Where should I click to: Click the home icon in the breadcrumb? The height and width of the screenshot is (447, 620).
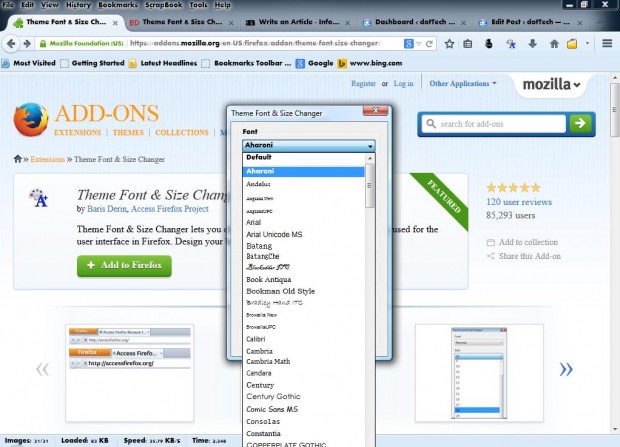[17, 159]
